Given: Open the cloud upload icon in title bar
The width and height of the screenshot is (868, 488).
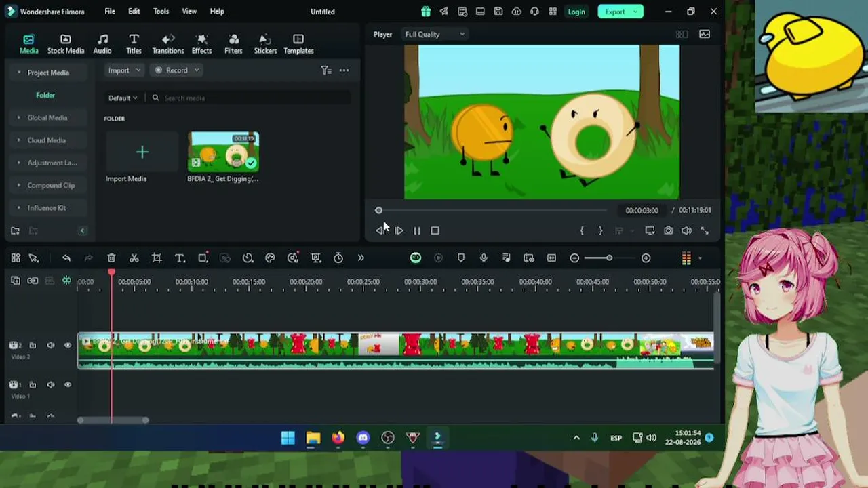Looking at the screenshot, I should [517, 12].
